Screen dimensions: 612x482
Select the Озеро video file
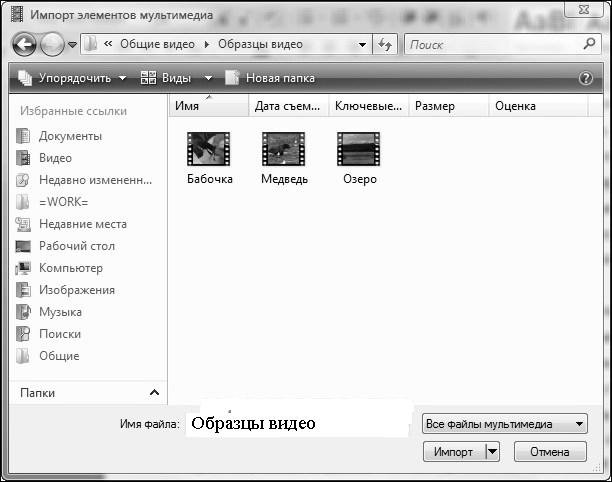point(359,150)
